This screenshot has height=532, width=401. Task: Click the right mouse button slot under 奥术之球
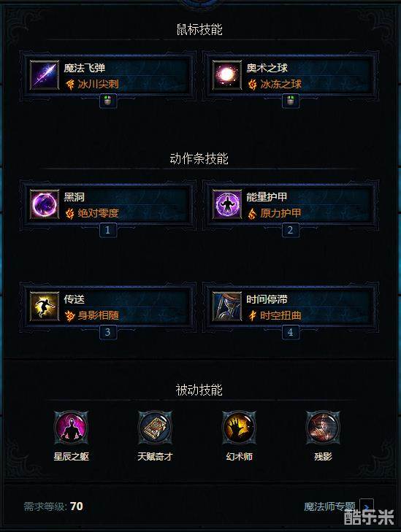pos(291,101)
